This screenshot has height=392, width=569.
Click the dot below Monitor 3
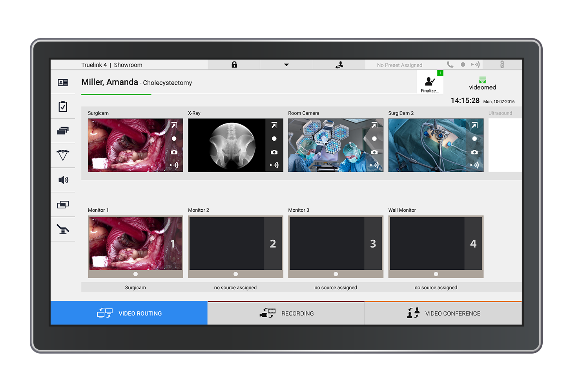click(336, 274)
